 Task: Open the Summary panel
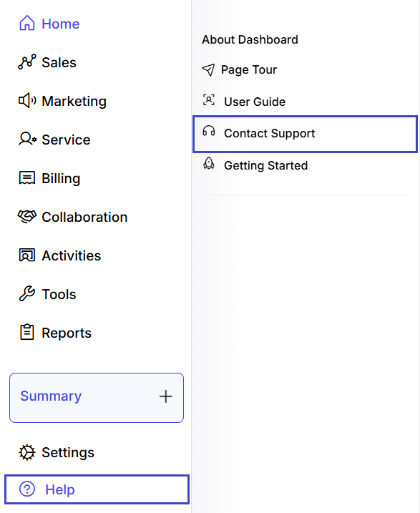point(97,398)
